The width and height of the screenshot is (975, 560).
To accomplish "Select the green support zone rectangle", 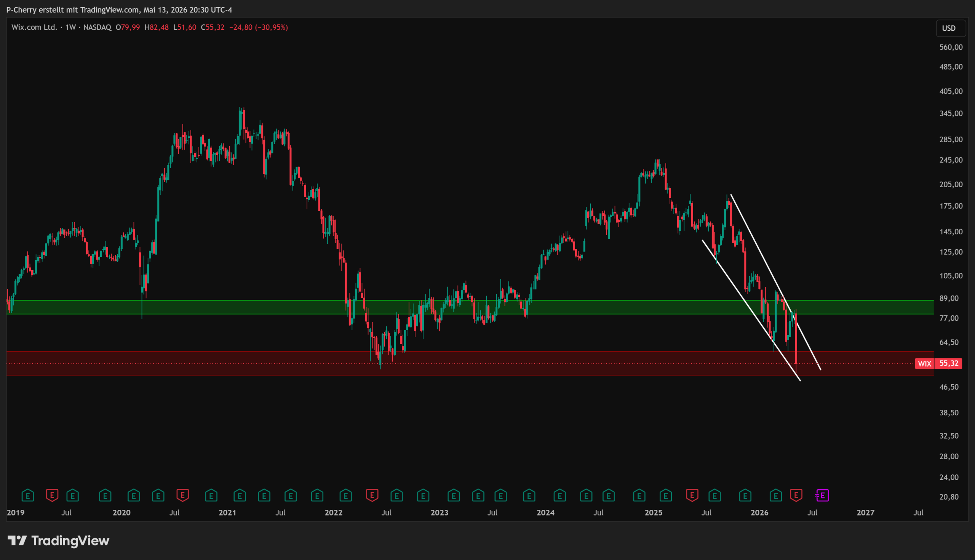I will [470, 307].
